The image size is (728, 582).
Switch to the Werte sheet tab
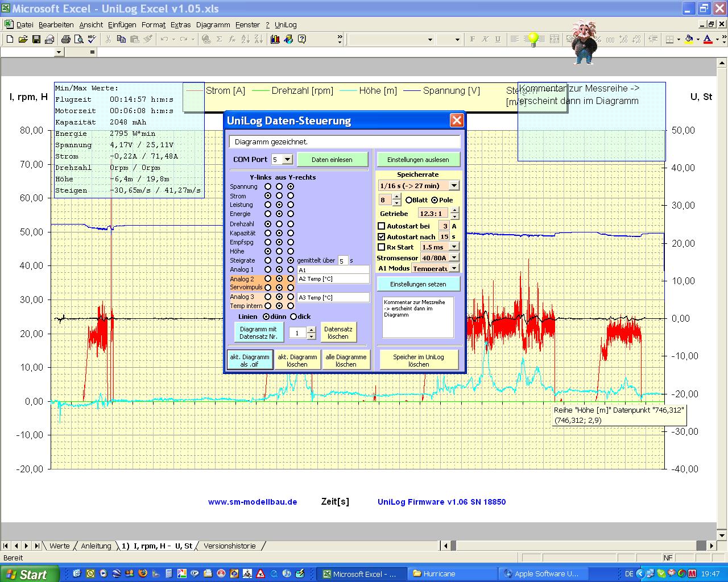[x=59, y=546]
